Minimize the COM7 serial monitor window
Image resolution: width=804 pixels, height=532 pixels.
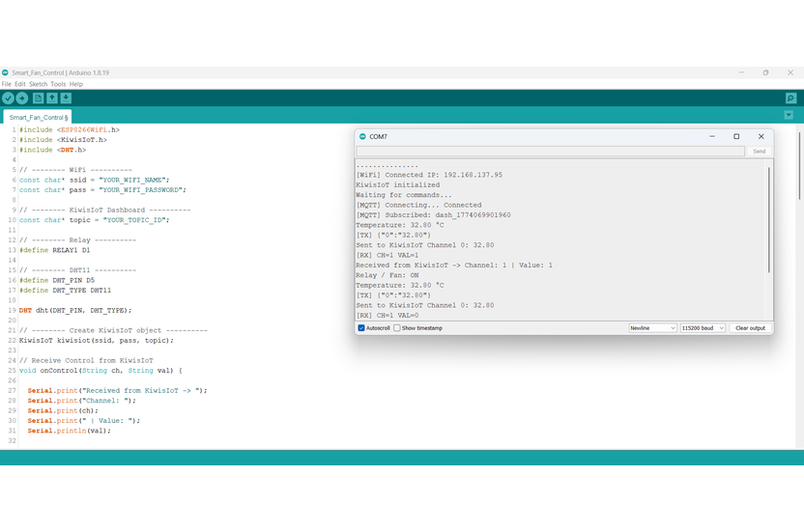(711, 136)
